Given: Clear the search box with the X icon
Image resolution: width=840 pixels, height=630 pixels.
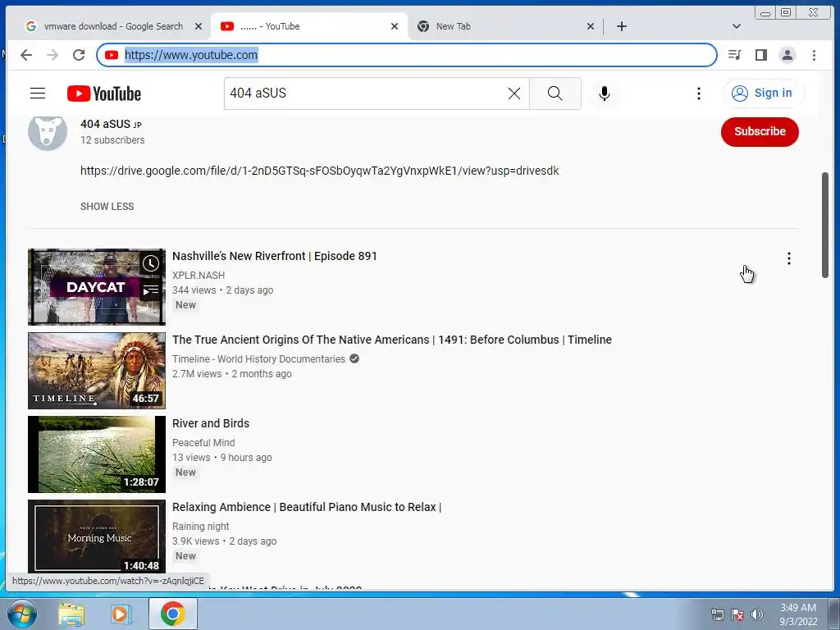Looking at the screenshot, I should coord(514,94).
